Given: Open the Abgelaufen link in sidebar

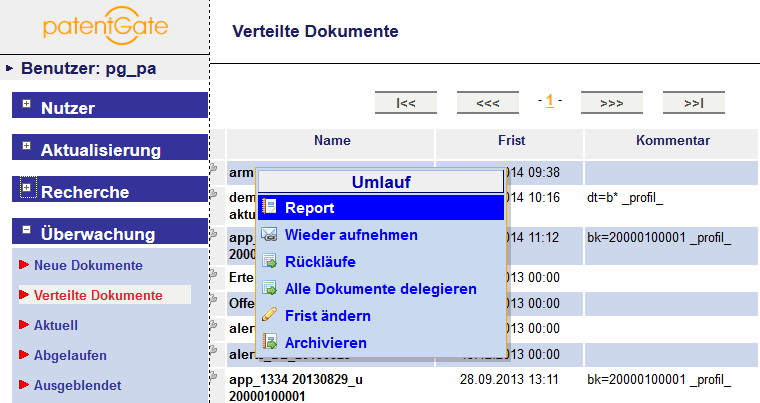Looking at the screenshot, I should click(70, 355).
